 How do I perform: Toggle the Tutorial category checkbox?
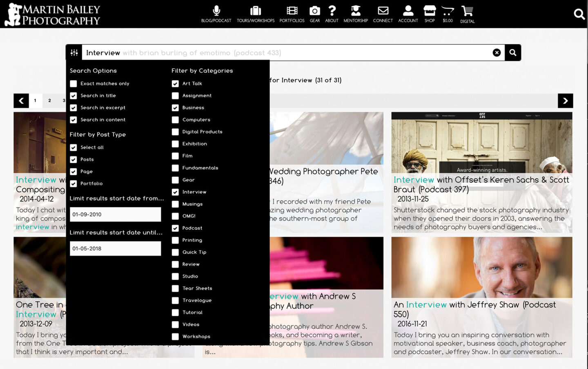pyautogui.click(x=175, y=313)
